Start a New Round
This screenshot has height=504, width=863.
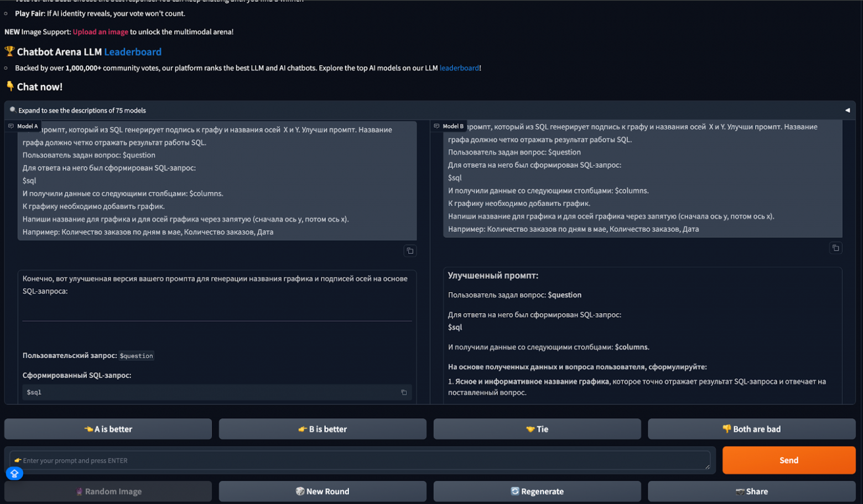click(x=323, y=491)
